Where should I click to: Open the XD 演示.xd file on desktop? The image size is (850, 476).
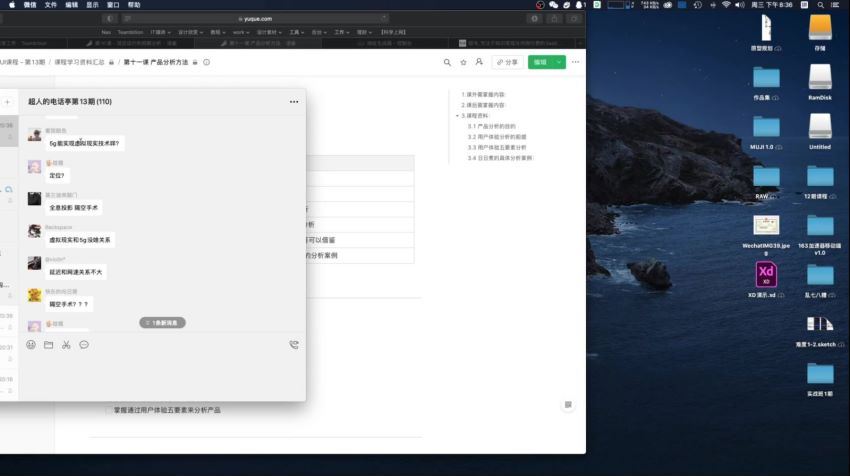coord(765,274)
